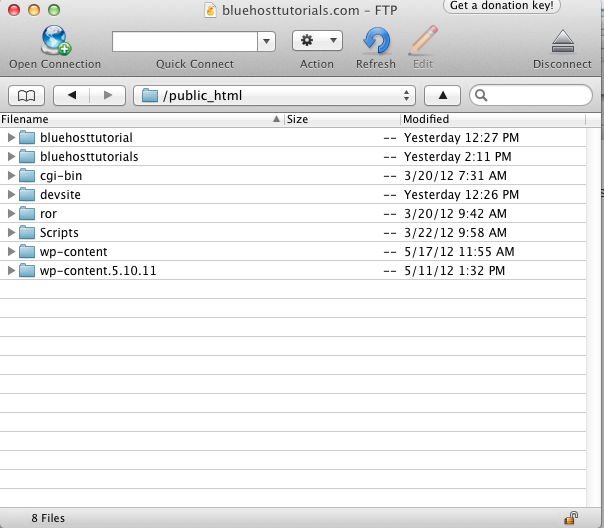The image size is (604, 528).
Task: Select the wp-content folder name
Action: [74, 252]
